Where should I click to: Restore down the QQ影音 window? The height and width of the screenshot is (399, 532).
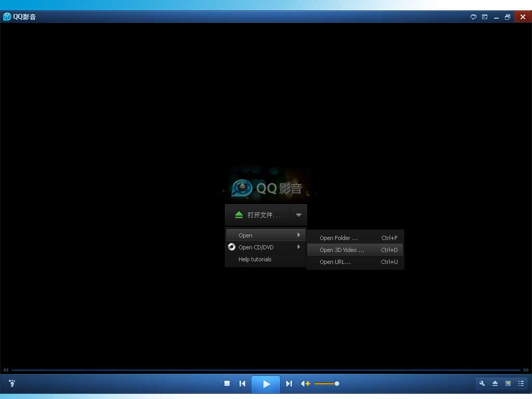click(x=508, y=17)
